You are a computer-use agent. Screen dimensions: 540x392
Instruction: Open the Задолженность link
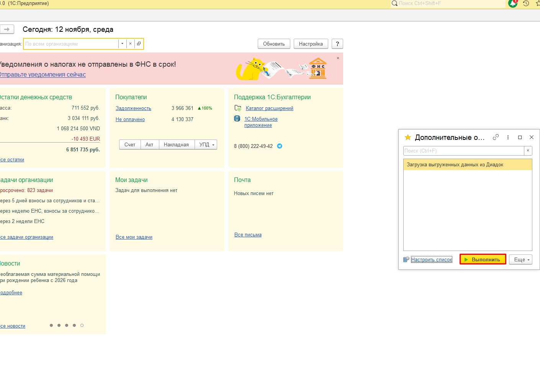(x=133, y=108)
